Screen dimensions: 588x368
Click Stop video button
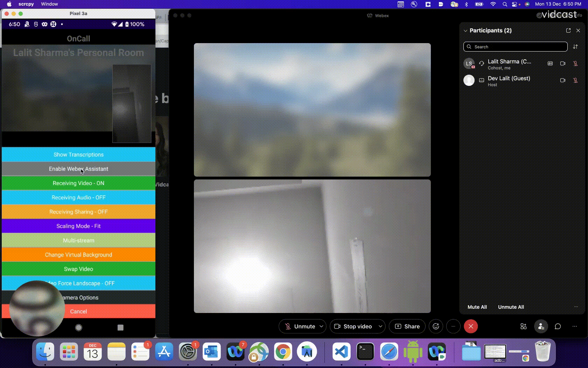tap(353, 326)
